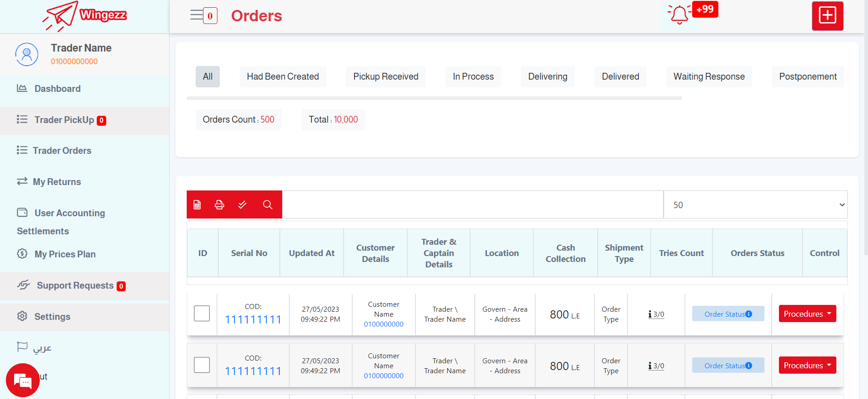Click the notification bell icon
This screenshot has height=399, width=868.
[x=679, y=15]
